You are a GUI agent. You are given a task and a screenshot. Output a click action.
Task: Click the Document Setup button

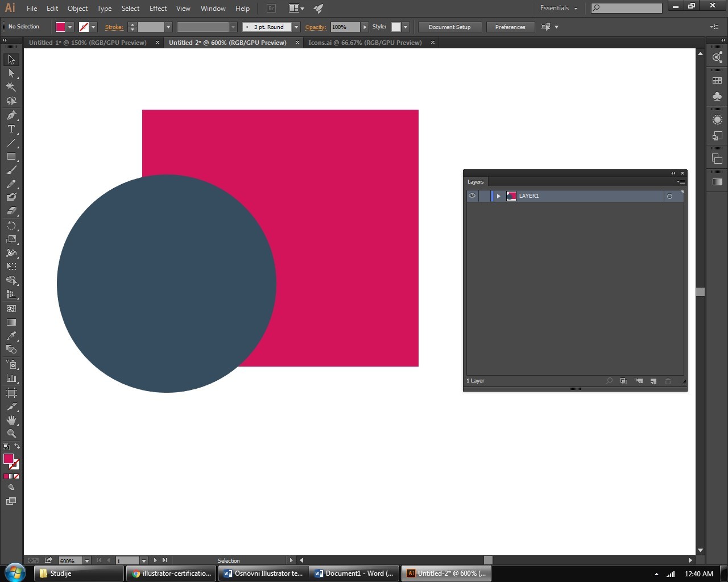449,27
